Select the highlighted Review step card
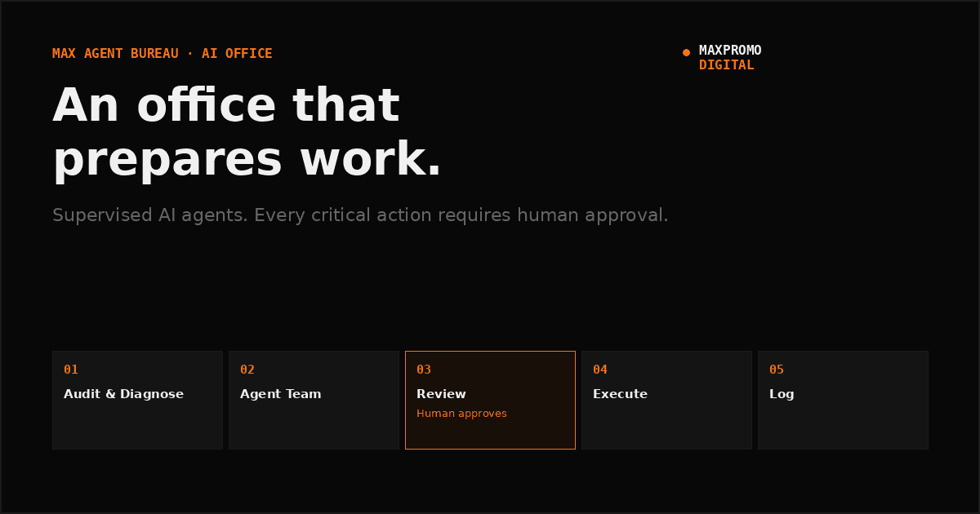The height and width of the screenshot is (514, 980). click(490, 400)
